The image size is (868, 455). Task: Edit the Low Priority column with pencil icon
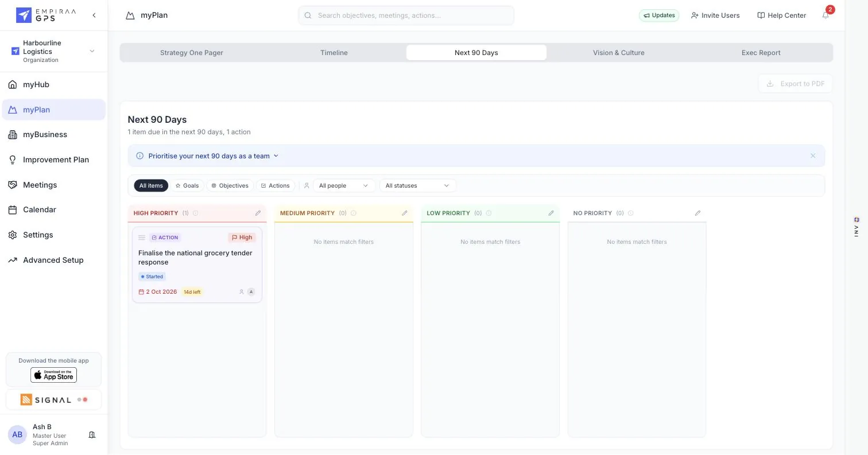[x=551, y=213]
